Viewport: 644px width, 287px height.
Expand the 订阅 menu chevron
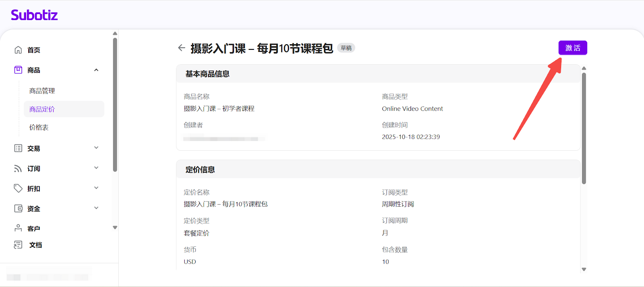tap(96, 168)
